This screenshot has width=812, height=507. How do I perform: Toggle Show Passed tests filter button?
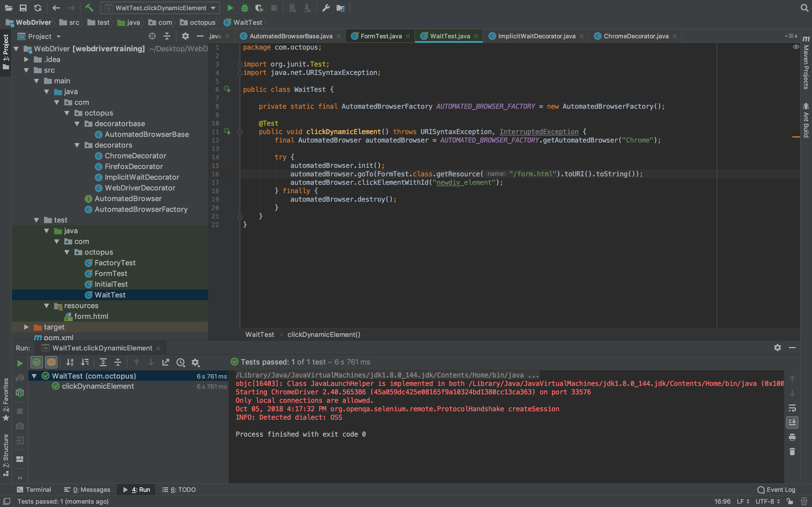(37, 362)
